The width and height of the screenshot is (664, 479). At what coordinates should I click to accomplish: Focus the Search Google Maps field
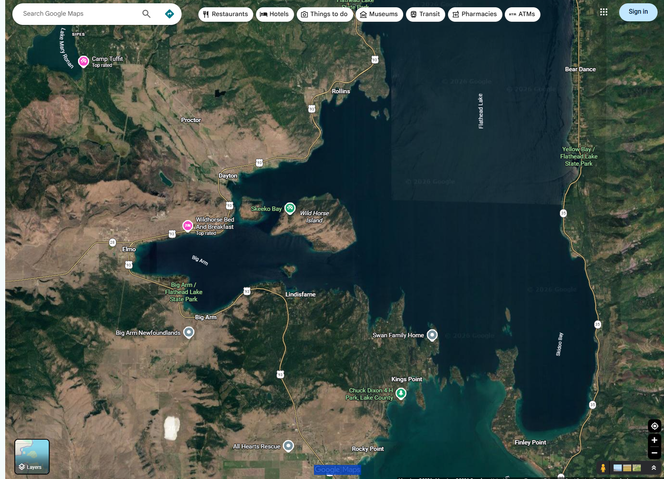[x=80, y=14]
